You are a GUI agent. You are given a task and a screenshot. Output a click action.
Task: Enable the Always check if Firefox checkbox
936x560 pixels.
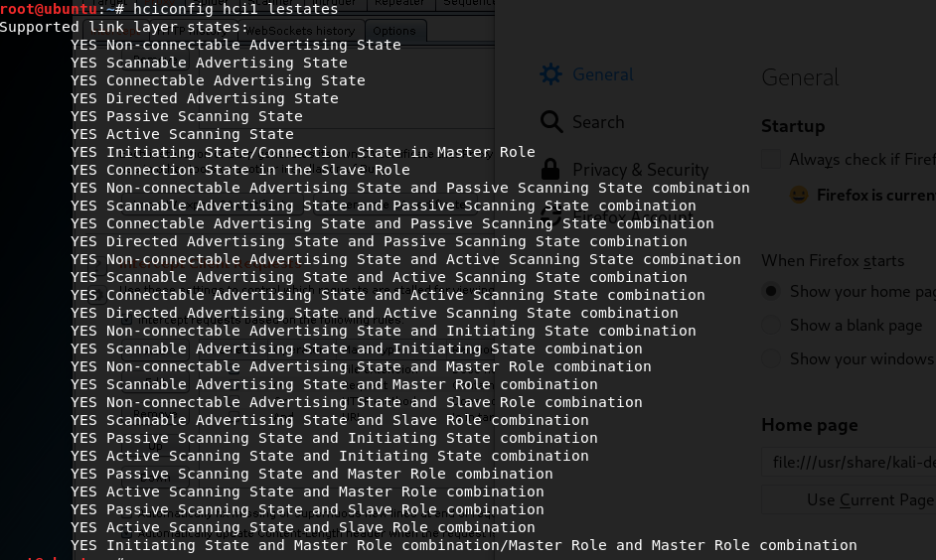[771, 159]
